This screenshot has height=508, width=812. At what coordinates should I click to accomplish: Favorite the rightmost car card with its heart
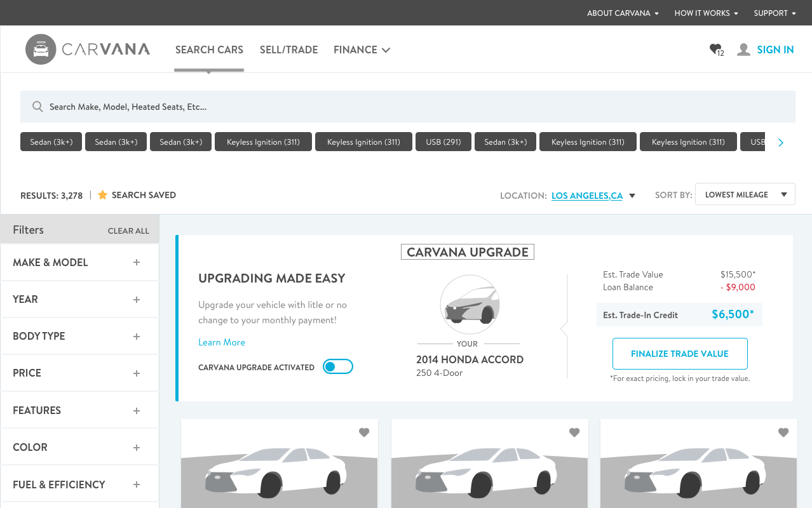click(783, 432)
